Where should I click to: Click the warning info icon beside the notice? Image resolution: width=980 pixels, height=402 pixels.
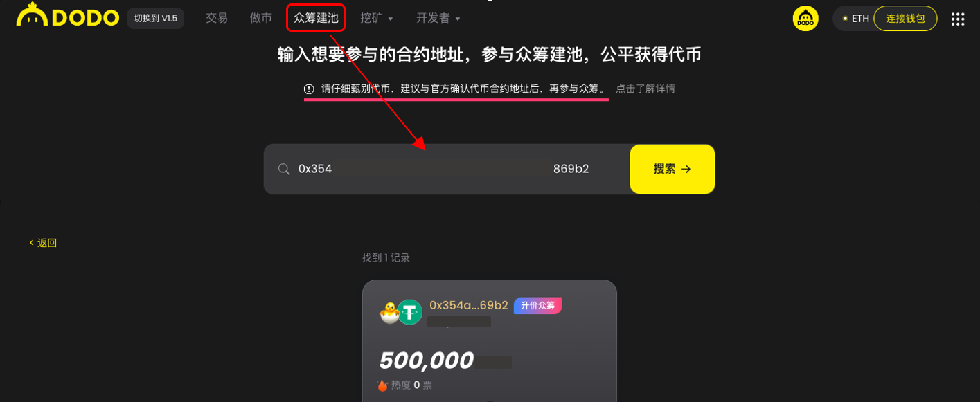[309, 89]
